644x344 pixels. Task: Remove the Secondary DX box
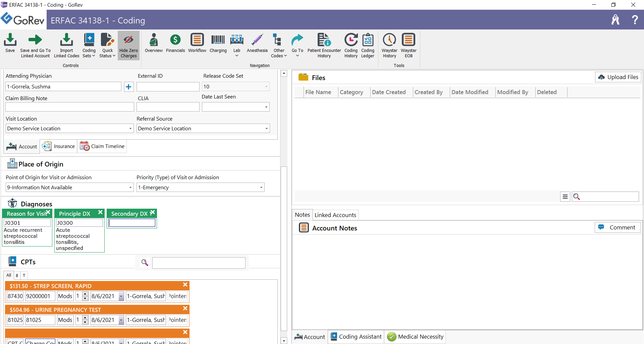pyautogui.click(x=153, y=212)
